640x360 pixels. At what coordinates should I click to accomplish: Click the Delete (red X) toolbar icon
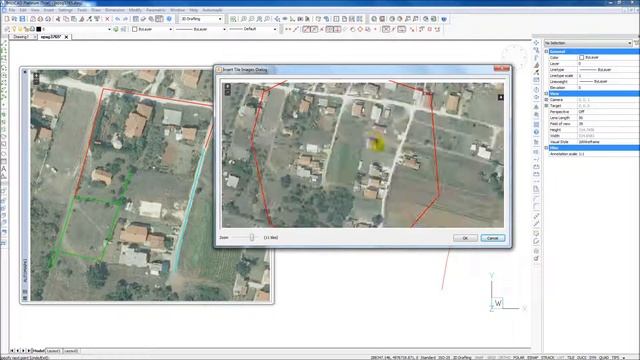[107, 19]
